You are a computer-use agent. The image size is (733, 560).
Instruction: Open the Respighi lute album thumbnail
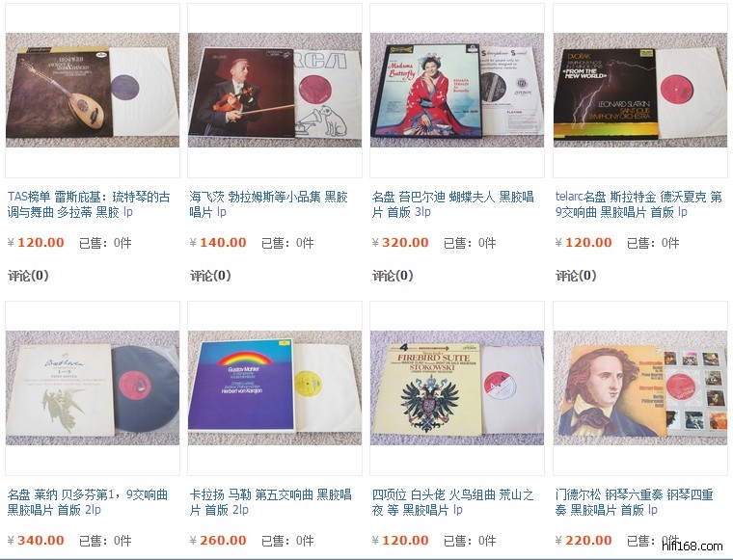pos(92,90)
